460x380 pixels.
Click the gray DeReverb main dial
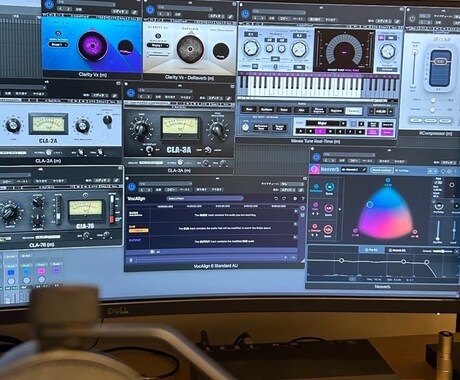pyautogui.click(x=190, y=49)
